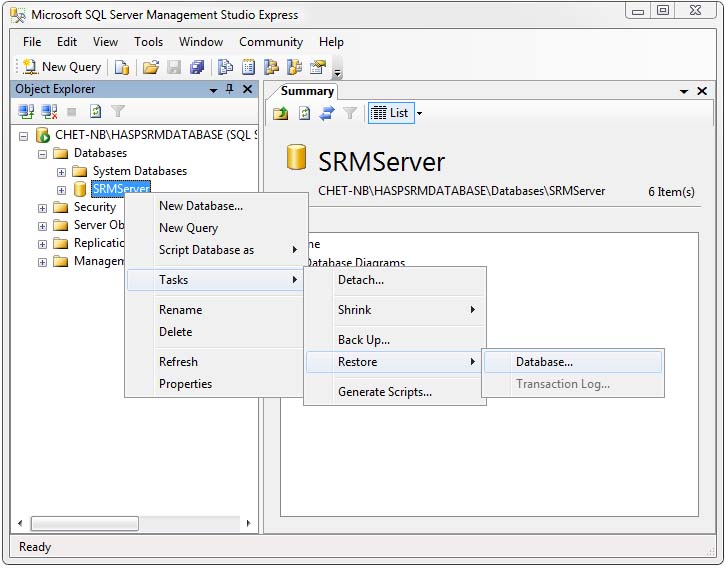Expand the Replication folder
The width and height of the screenshot is (725, 568).
click(x=43, y=244)
